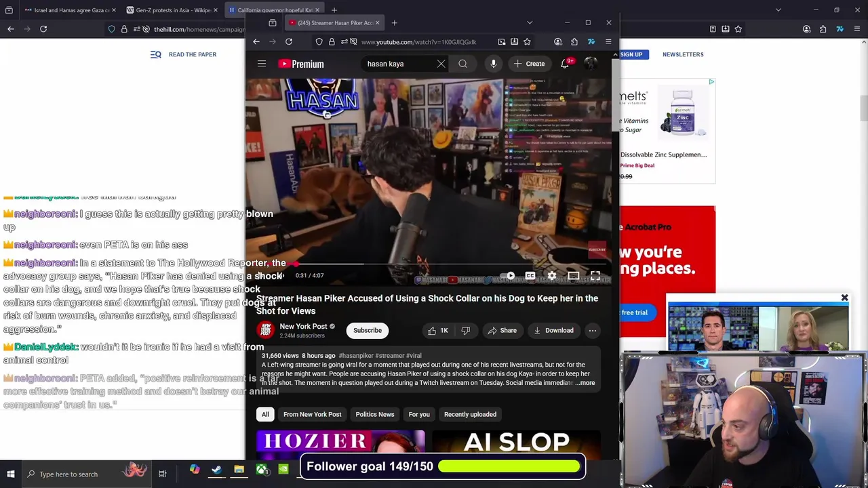Screen dimensions: 868x488
Task: Open READ THE PAPER link on The Hill
Action: point(193,54)
